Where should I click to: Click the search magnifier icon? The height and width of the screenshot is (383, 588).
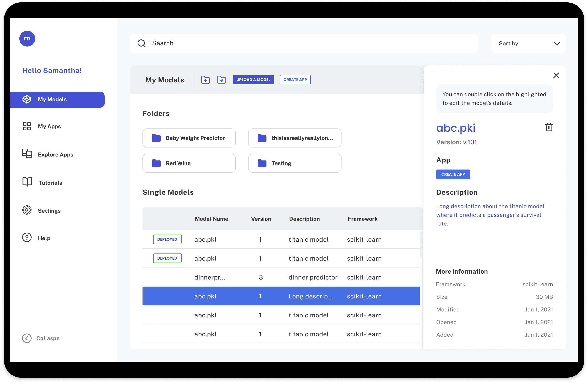(142, 43)
